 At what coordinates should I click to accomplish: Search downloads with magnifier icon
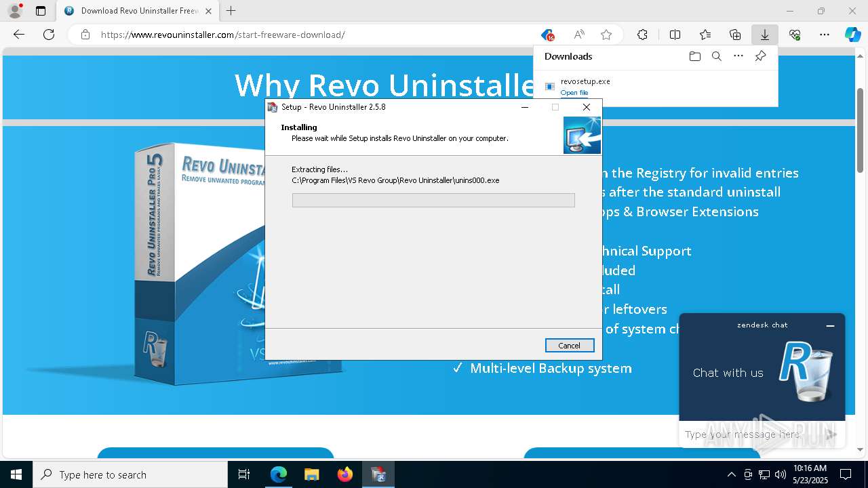[x=716, y=56]
